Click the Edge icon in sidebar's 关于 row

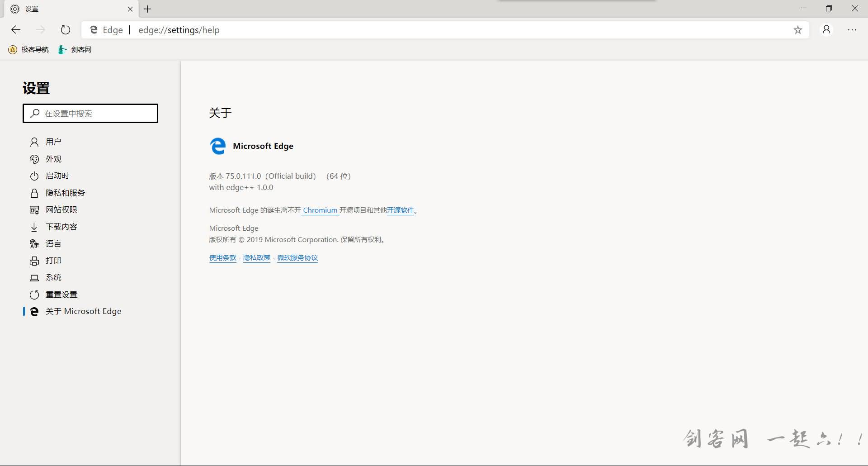[34, 311]
